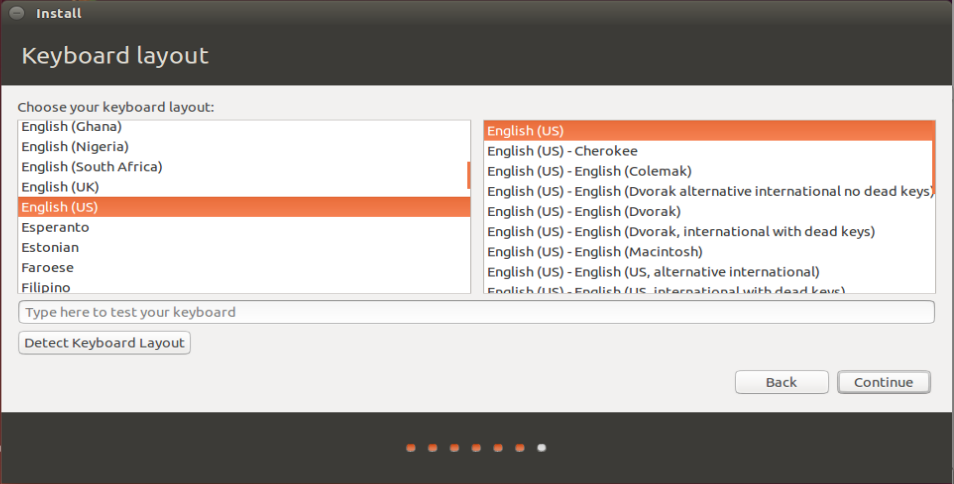Viewport: 954px width, 484px height.
Task: Click the left list scrollbar handle
Action: (x=468, y=175)
